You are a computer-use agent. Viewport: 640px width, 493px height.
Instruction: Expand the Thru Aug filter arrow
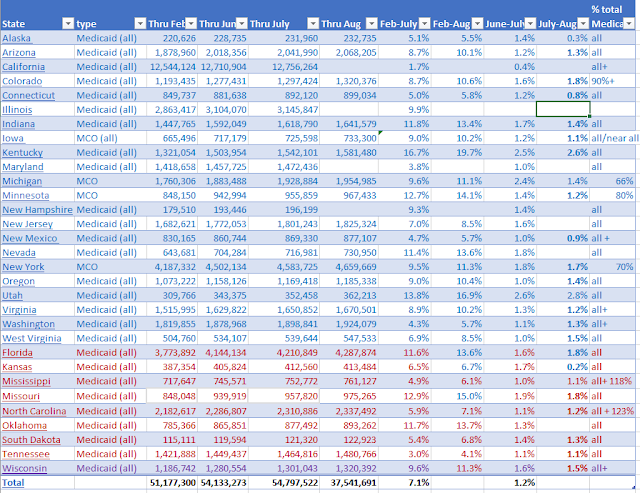(371, 24)
